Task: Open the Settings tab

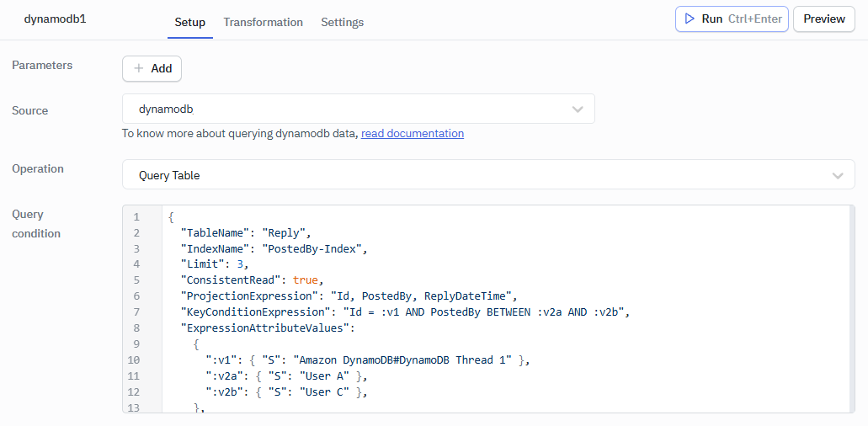Action: click(342, 22)
